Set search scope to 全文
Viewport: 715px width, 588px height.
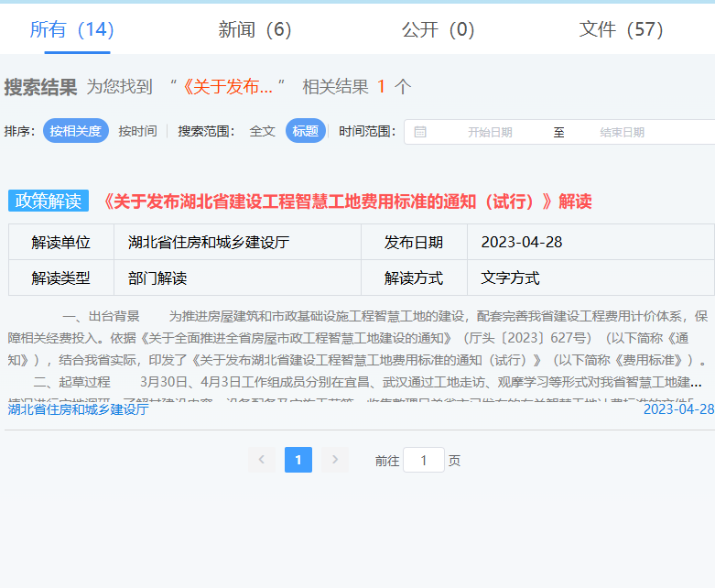tap(263, 131)
